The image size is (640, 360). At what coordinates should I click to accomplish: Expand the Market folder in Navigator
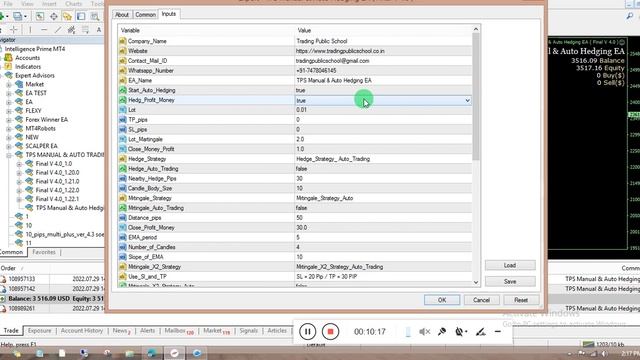[x=9, y=84]
